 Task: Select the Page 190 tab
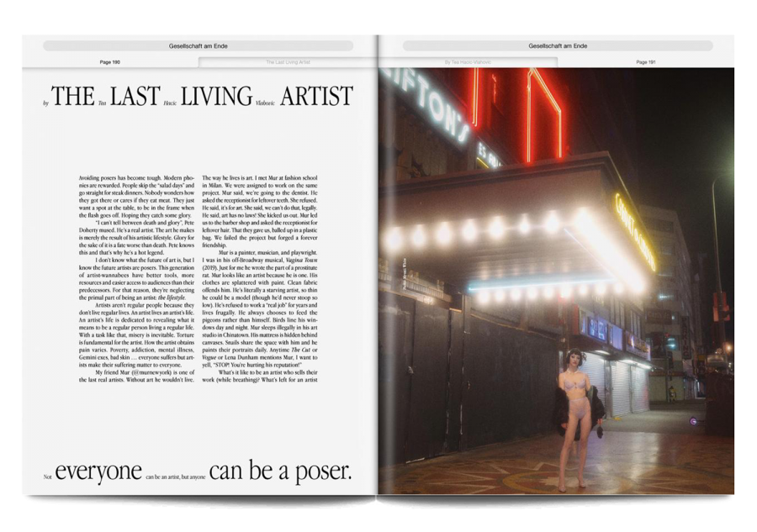[110, 62]
